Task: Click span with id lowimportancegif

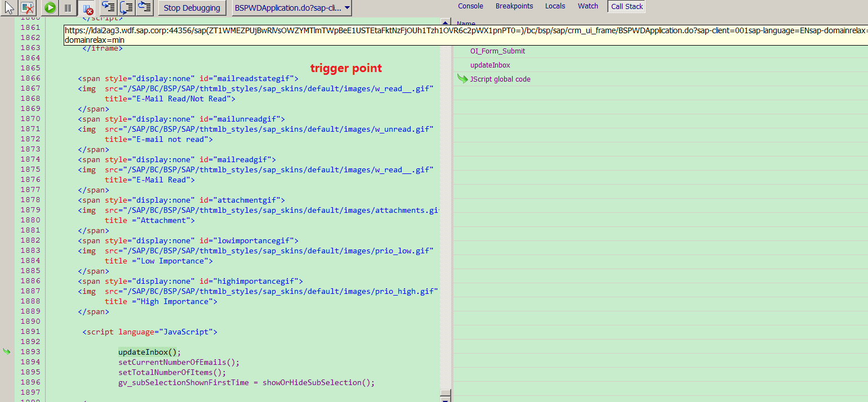Action: (x=188, y=240)
